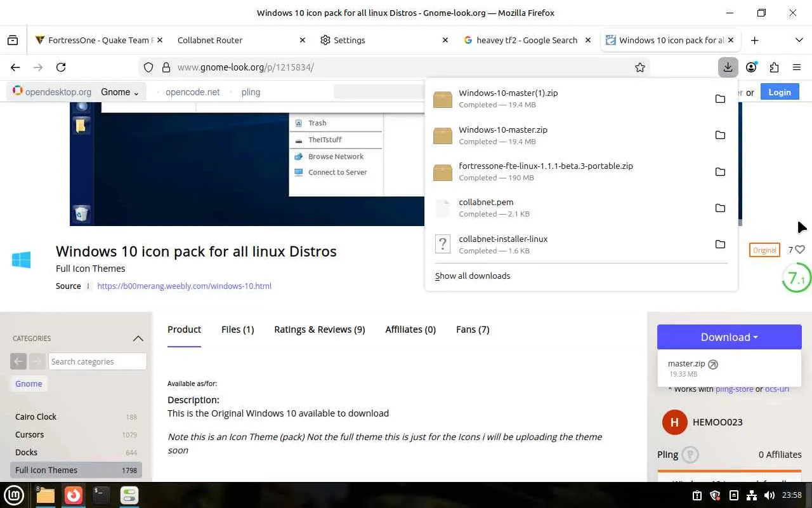This screenshot has width=812, height=508.
Task: Show folder for collabnet-installer-linux
Action: point(720,244)
